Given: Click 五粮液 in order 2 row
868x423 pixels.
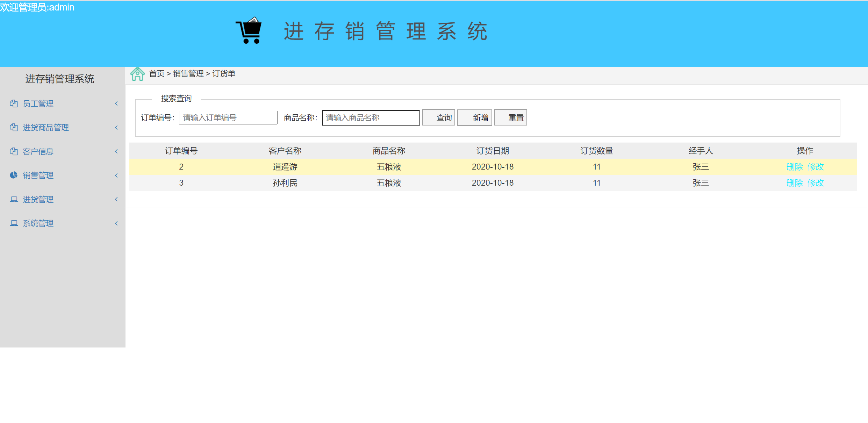Looking at the screenshot, I should [389, 167].
